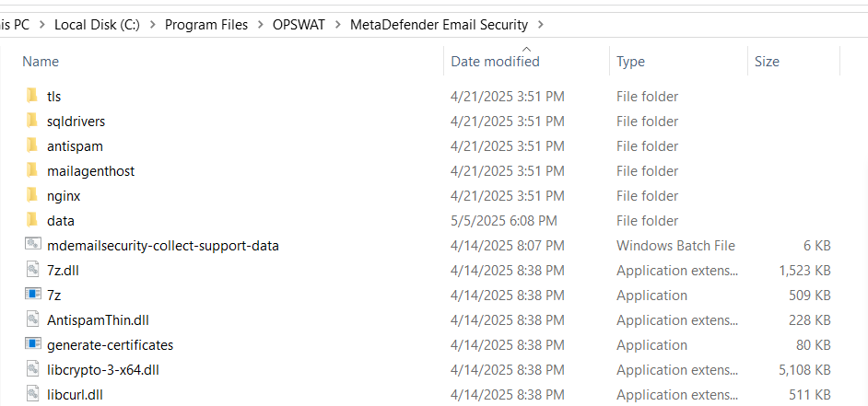868x406 pixels.
Task: Click the generate-certificates file name
Action: coord(111,345)
